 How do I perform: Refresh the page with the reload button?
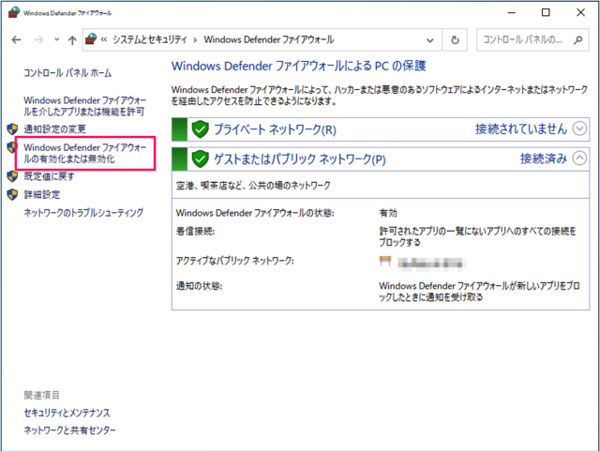tap(456, 41)
